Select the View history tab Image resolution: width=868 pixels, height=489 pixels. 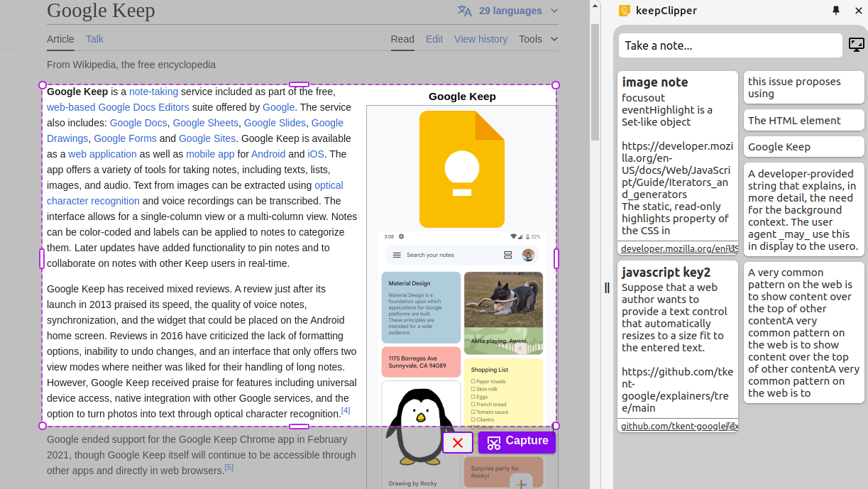[x=480, y=39]
